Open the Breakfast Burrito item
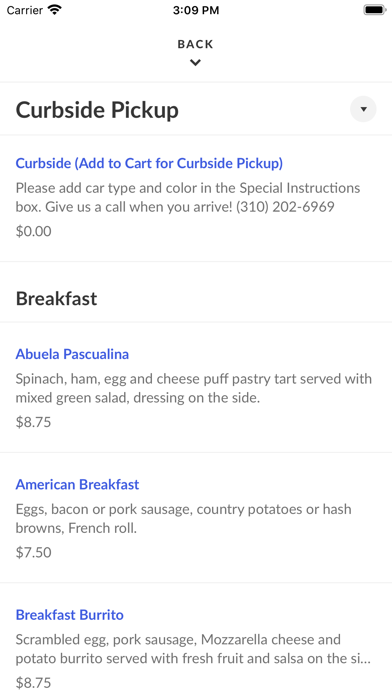392x696 pixels. coord(70,615)
